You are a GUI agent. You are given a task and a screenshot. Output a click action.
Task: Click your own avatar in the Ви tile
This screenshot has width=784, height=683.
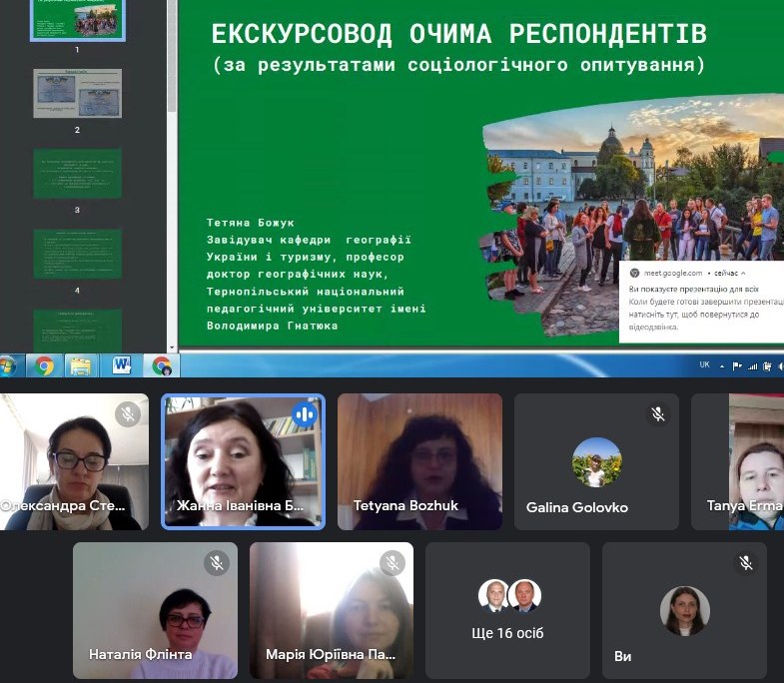[684, 611]
